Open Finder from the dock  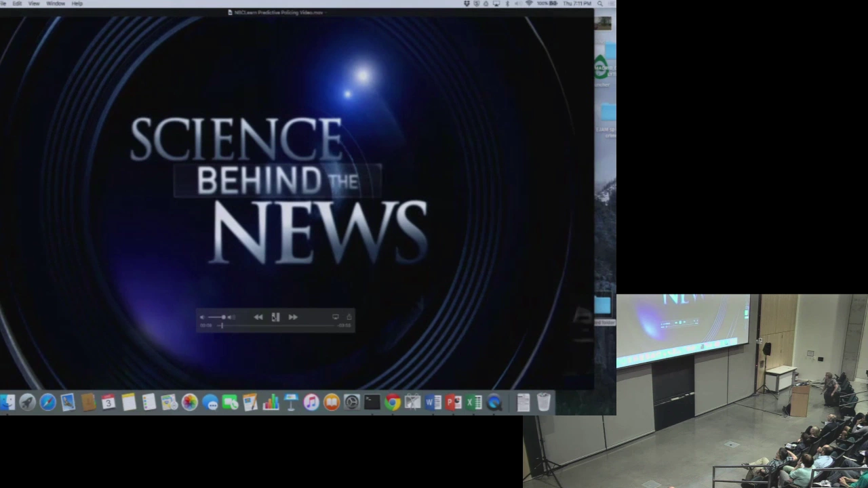pyautogui.click(x=7, y=402)
